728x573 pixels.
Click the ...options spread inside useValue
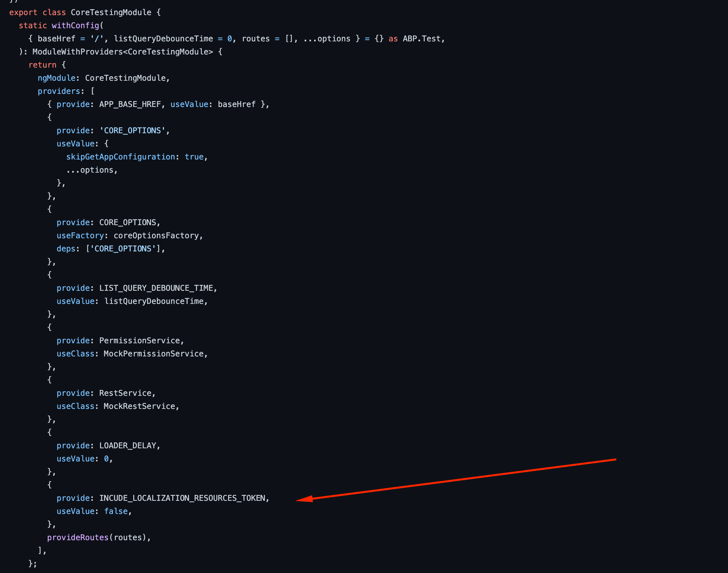pyautogui.click(x=90, y=170)
